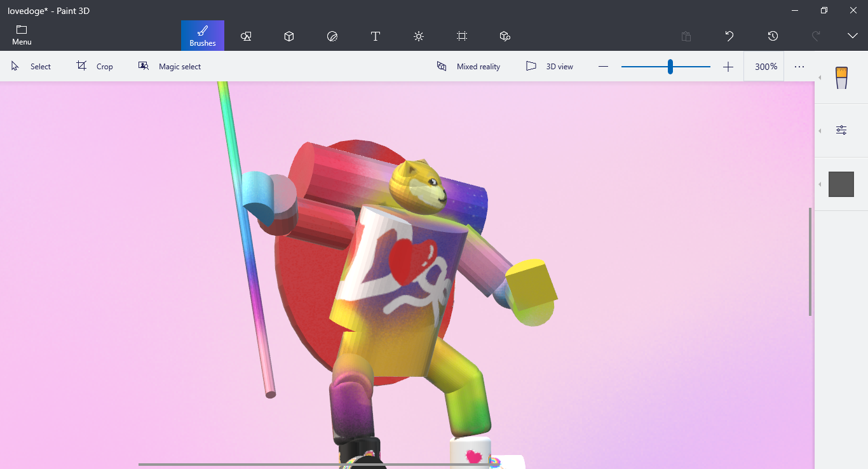868x469 pixels.
Task: Click the Undo icon
Action: [729, 36]
